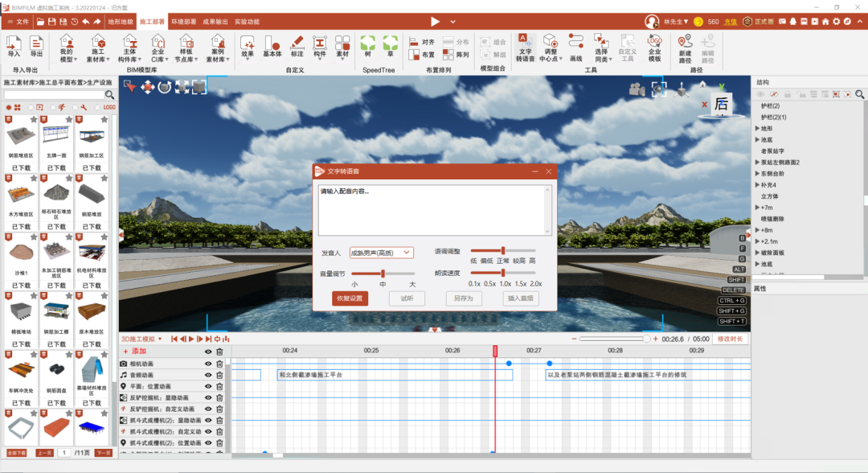The height and width of the screenshot is (473, 868).
Task: Click the 朗读速度 reading speed slider handle
Action: (x=502, y=273)
